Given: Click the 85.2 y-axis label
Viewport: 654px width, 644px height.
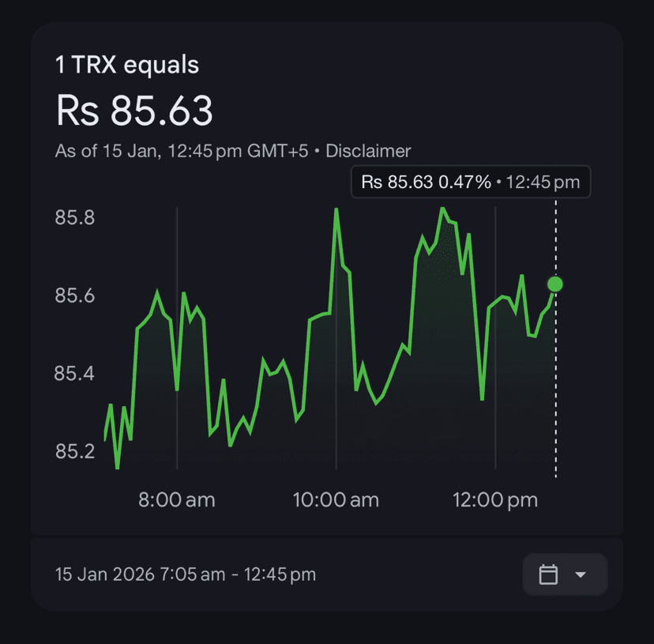Looking at the screenshot, I should click(74, 451).
